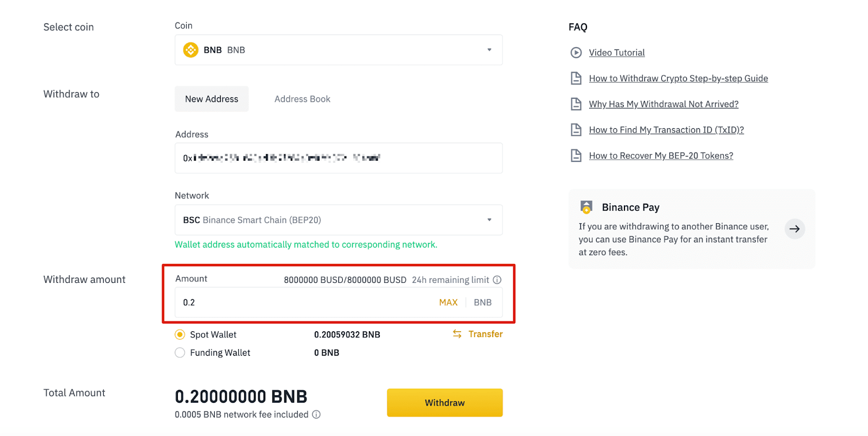Click the Video Tutorial play icon

(x=576, y=53)
